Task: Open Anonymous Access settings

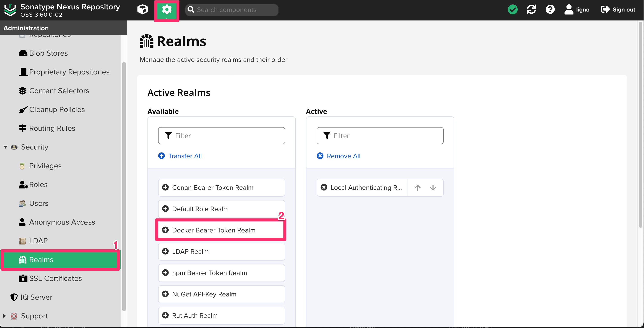Action: pyautogui.click(x=62, y=222)
